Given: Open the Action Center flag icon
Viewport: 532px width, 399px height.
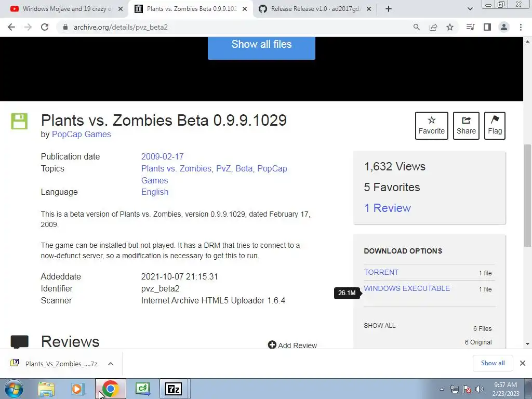Looking at the screenshot, I should [467, 389].
